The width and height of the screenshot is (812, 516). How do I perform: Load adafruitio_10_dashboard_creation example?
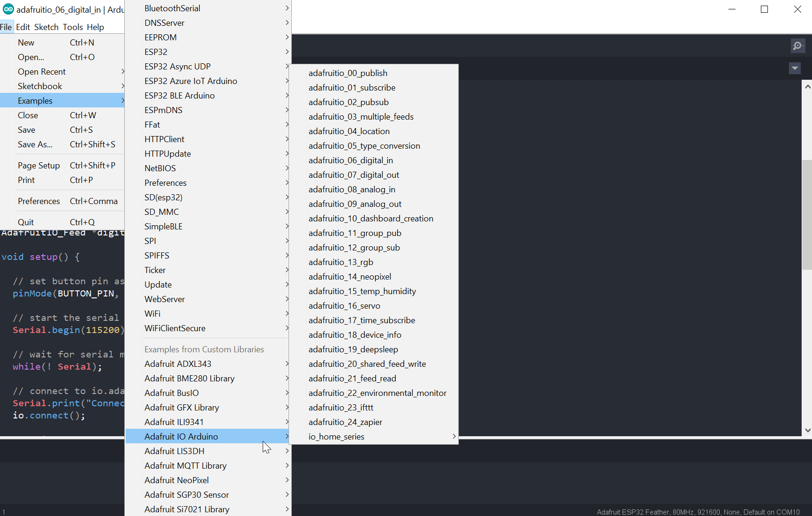tap(374, 219)
